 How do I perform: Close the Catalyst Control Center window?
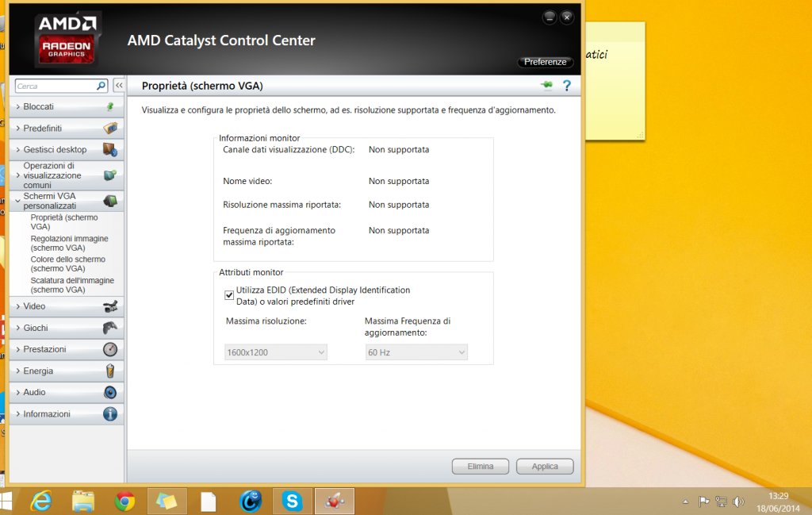coord(567,17)
